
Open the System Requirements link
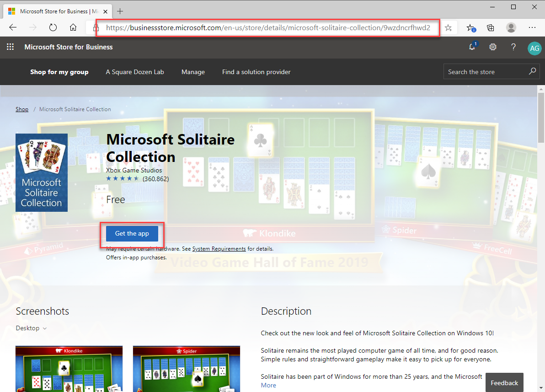coord(219,249)
